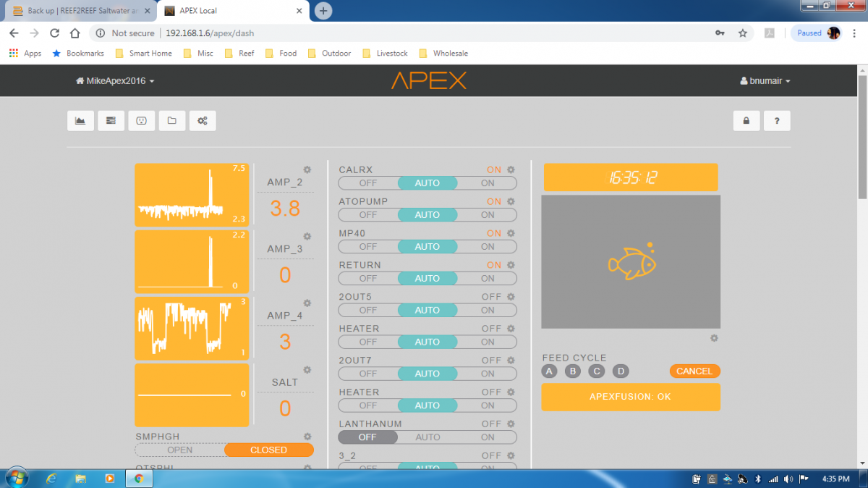Open gear settings for 2OUT5 outlet

click(511, 297)
